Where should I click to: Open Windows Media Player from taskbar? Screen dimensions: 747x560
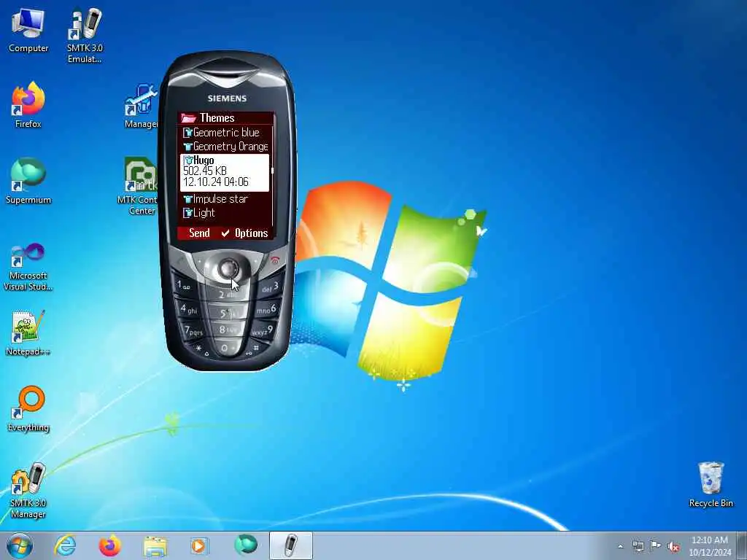pyautogui.click(x=199, y=545)
